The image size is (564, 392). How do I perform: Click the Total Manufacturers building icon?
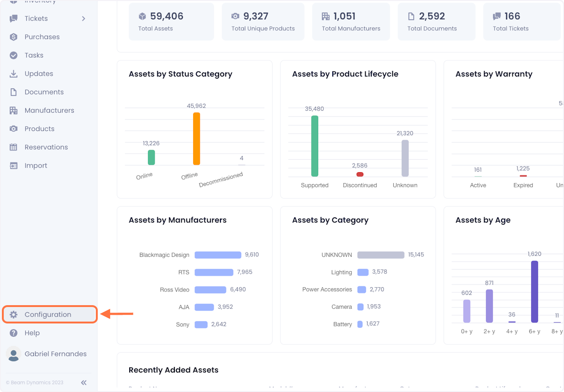tap(326, 16)
